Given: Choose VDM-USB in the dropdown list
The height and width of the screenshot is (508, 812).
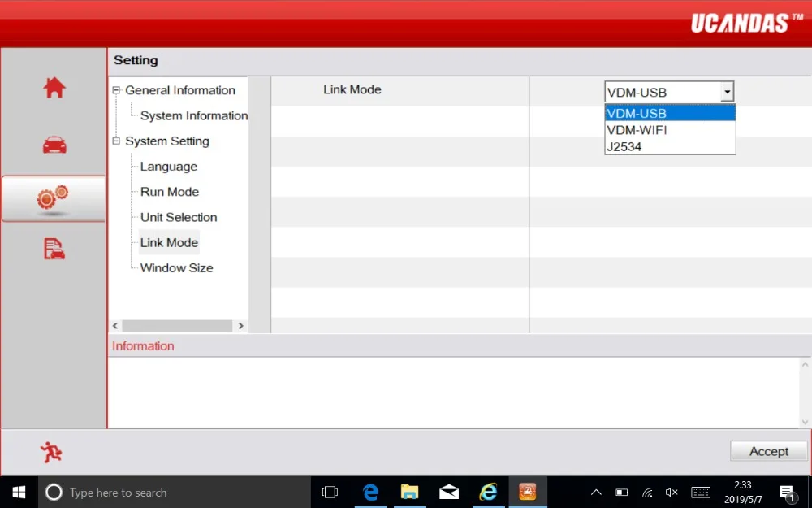Looking at the screenshot, I should pos(670,113).
